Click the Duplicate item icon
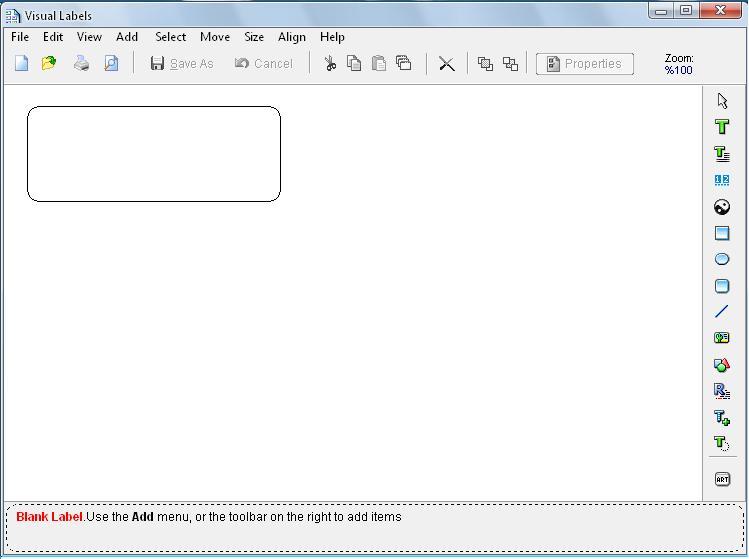The width and height of the screenshot is (749, 559). (x=404, y=63)
